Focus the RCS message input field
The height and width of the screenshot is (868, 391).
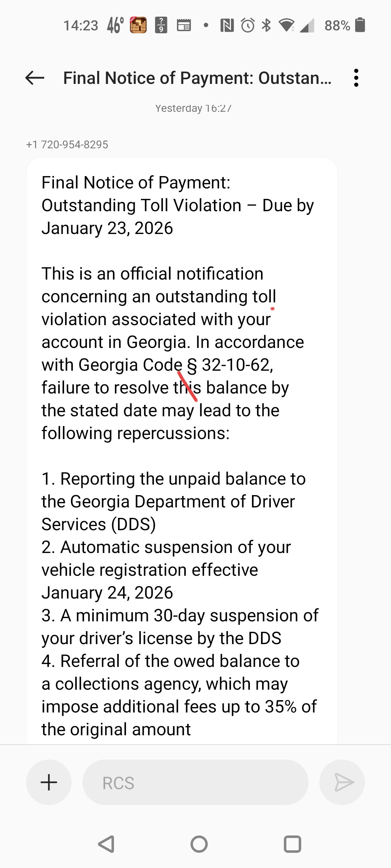(x=195, y=782)
